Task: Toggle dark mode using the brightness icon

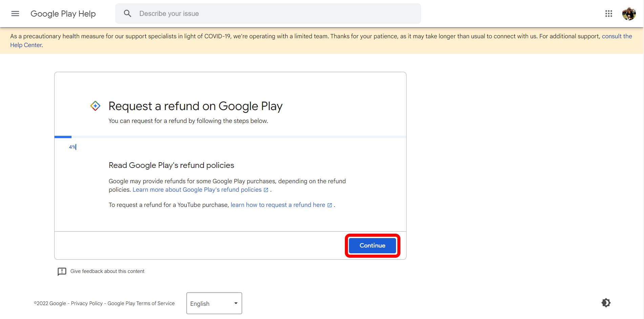Action: click(606, 303)
